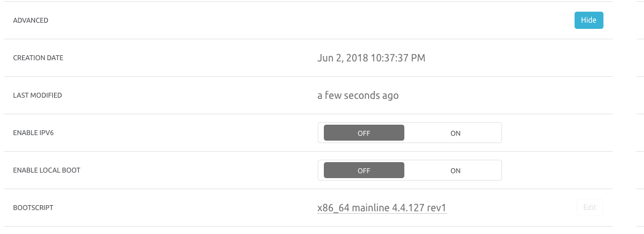Click the BOOTSCRIPT label

(33, 208)
